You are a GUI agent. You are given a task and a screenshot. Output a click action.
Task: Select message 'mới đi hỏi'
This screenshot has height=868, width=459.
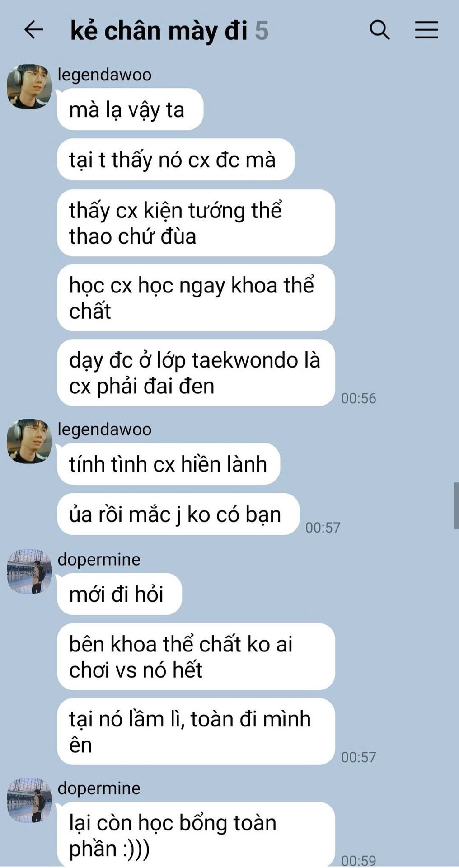[x=119, y=594]
